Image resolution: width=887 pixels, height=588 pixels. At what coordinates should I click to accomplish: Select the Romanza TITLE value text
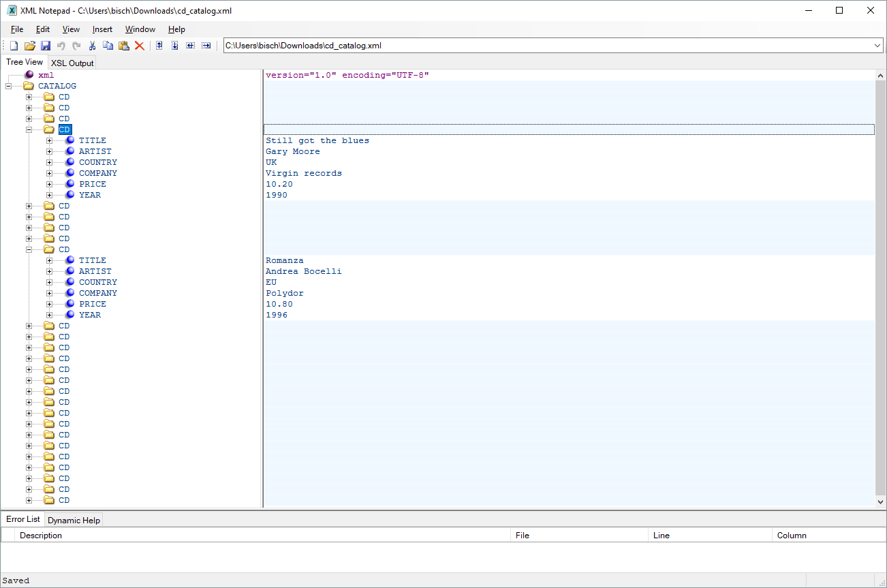[285, 260]
